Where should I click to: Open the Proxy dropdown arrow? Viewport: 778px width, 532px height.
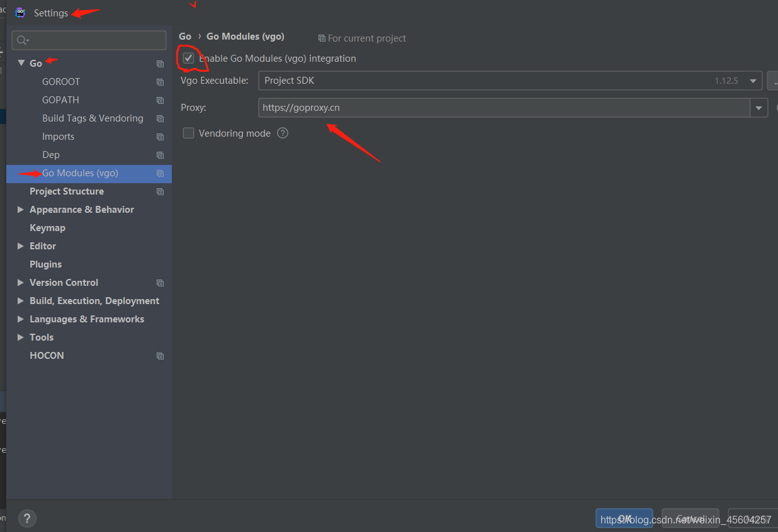(x=759, y=108)
